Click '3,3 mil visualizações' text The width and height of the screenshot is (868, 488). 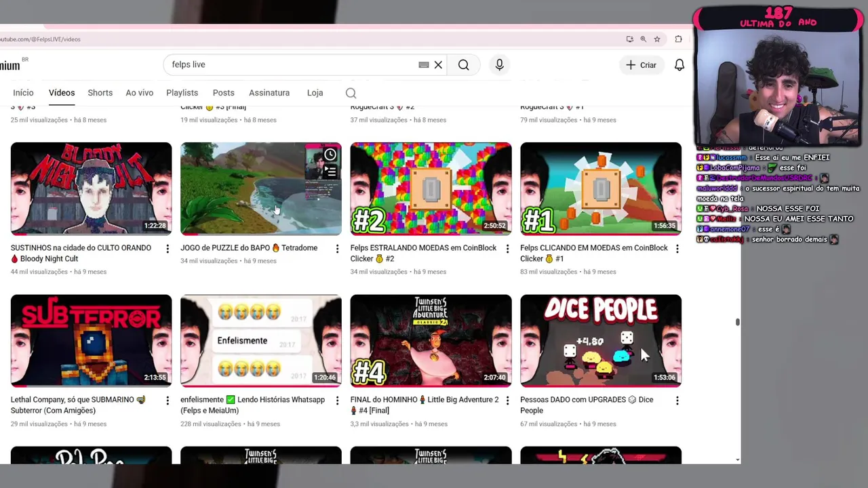pyautogui.click(x=380, y=424)
